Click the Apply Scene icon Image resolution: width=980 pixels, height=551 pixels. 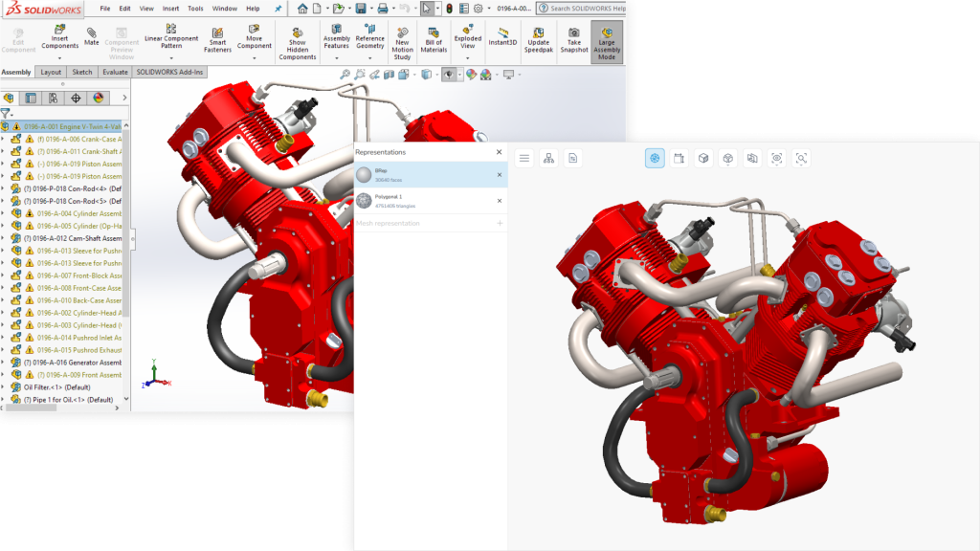pyautogui.click(x=485, y=75)
